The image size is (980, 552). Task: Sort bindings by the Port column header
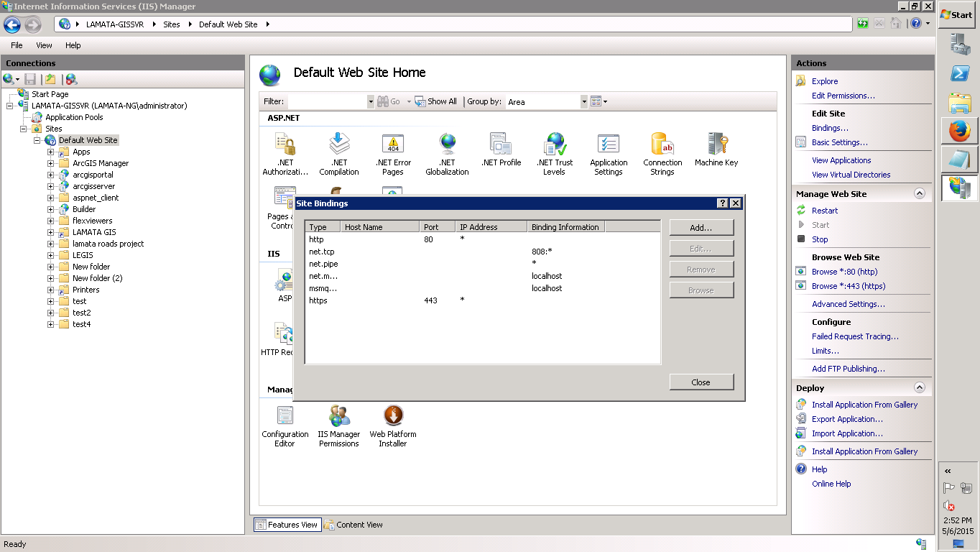pyautogui.click(x=437, y=227)
